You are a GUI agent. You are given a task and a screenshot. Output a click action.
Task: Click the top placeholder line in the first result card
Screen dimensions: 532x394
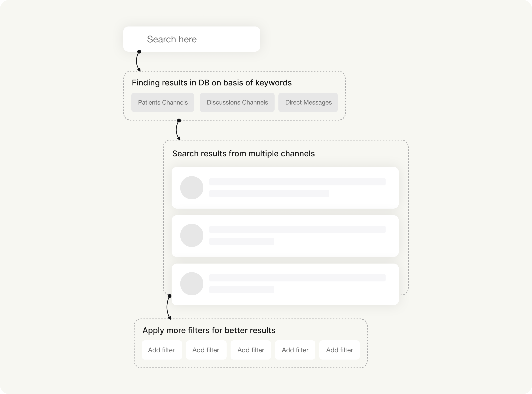(297, 182)
